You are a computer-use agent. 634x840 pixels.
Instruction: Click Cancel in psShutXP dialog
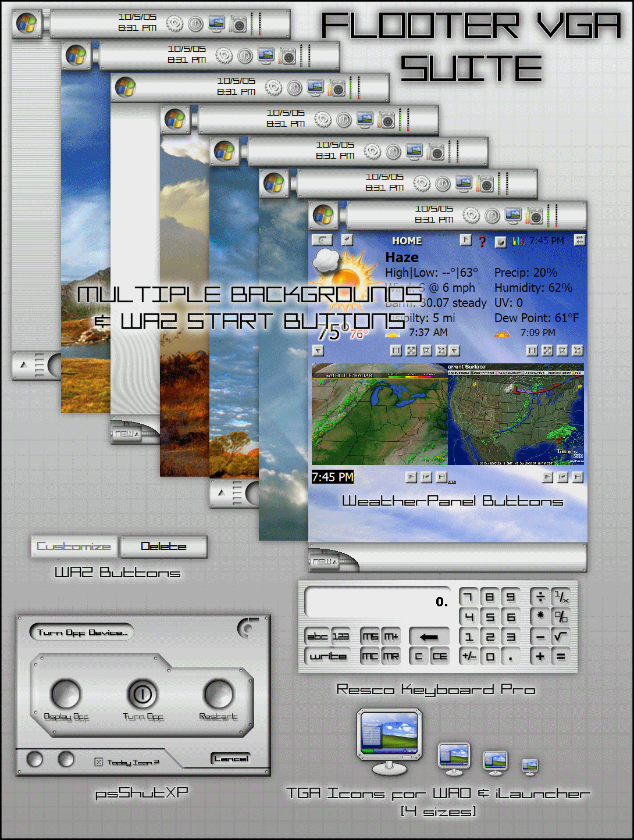pyautogui.click(x=231, y=759)
